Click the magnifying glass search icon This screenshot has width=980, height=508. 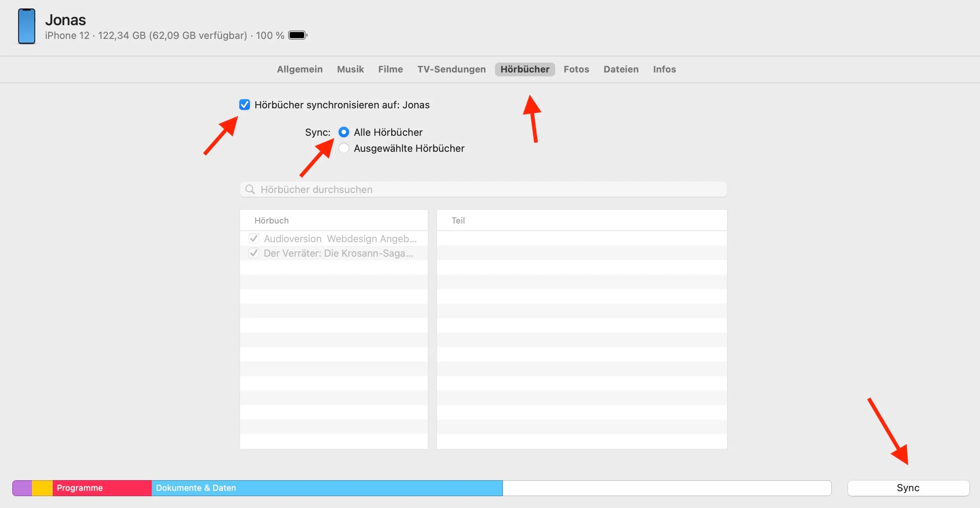click(250, 190)
